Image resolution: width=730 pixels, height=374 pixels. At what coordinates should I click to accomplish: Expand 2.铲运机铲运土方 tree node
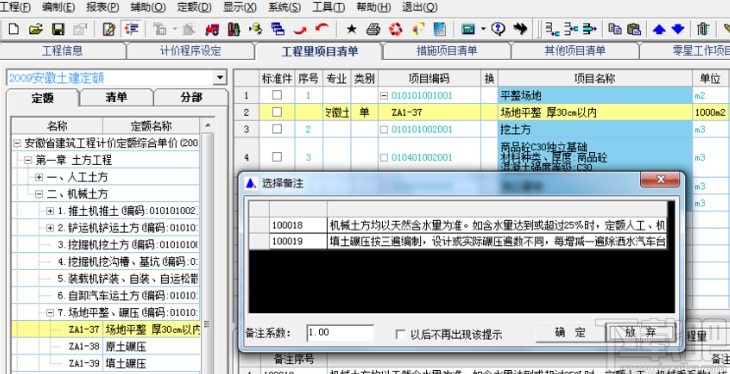pyautogui.click(x=50, y=228)
